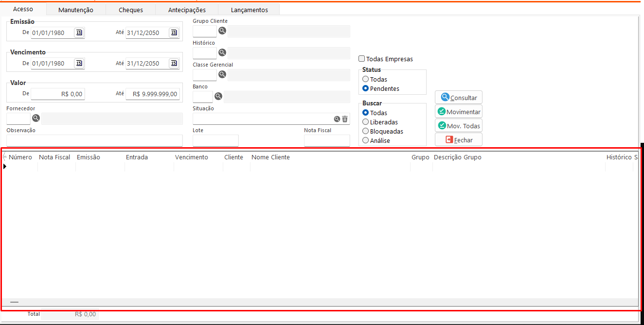Open calendar picker for Emissão De date

[x=79, y=33]
